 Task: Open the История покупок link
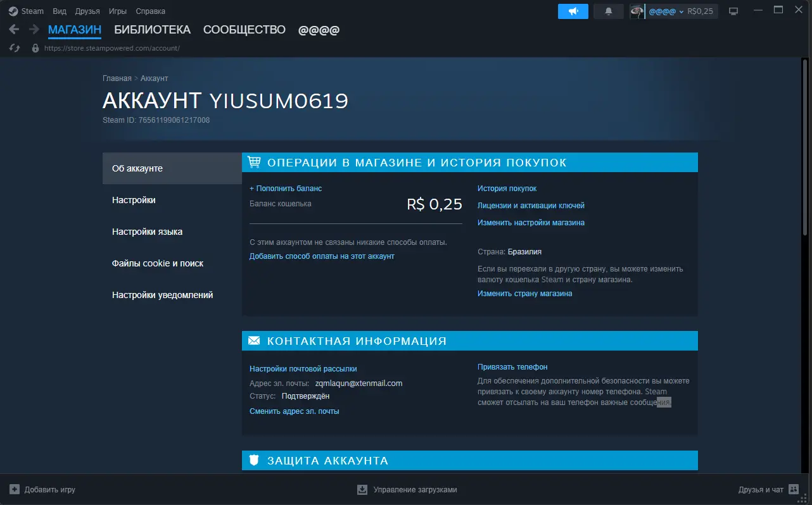point(507,189)
